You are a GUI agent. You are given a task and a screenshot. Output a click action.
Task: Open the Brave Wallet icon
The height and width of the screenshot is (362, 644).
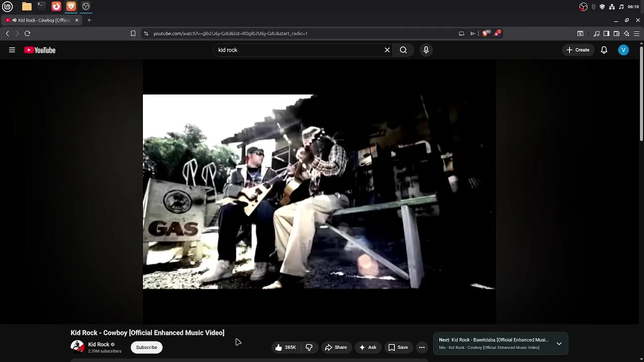(x=616, y=33)
